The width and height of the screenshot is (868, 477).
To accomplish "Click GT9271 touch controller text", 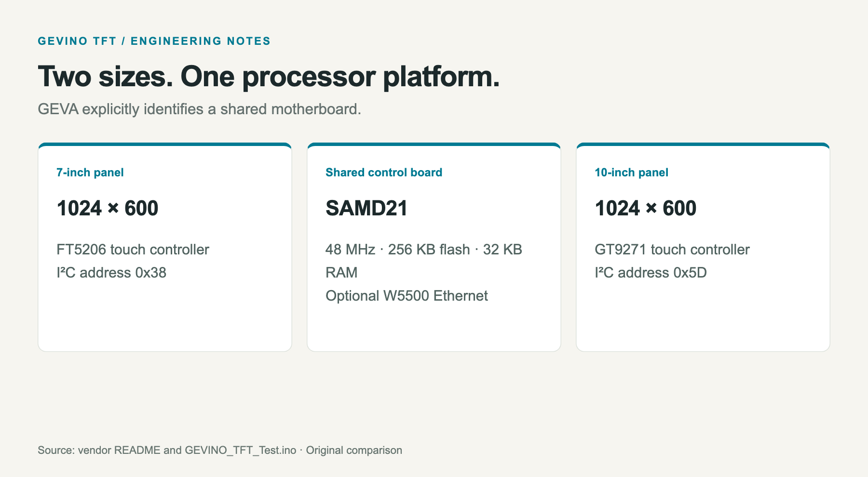I will click(672, 250).
